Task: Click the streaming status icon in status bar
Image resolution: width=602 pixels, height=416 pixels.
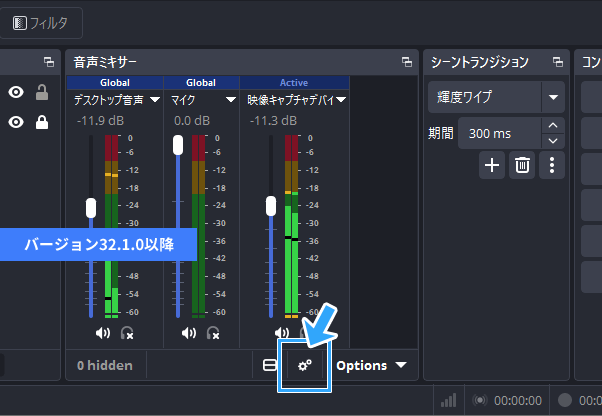Action: [480, 400]
